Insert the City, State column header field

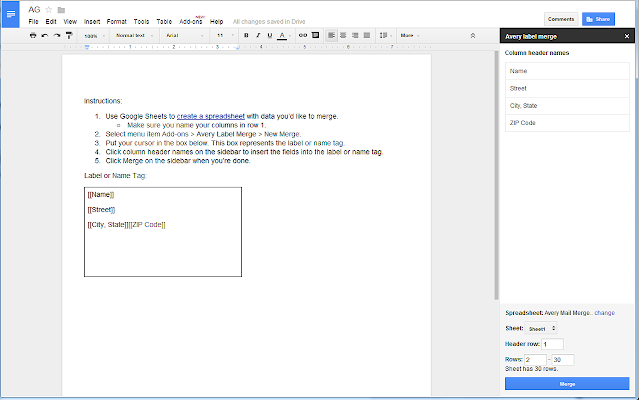[x=567, y=106]
